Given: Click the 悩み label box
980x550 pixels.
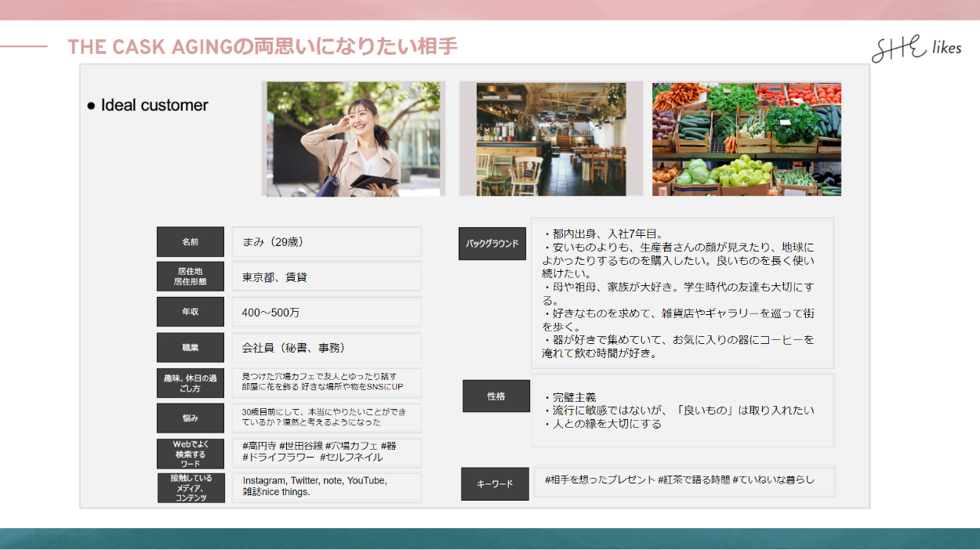Looking at the screenshot, I should (191, 418).
